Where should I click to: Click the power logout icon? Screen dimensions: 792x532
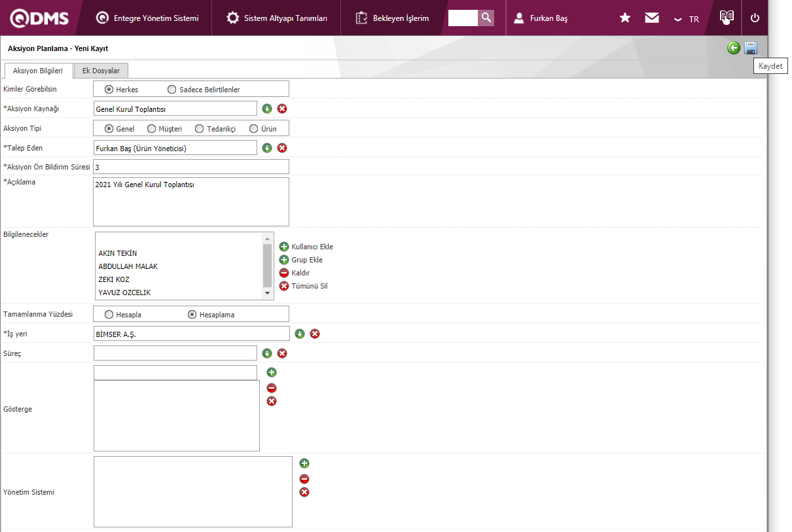(755, 18)
